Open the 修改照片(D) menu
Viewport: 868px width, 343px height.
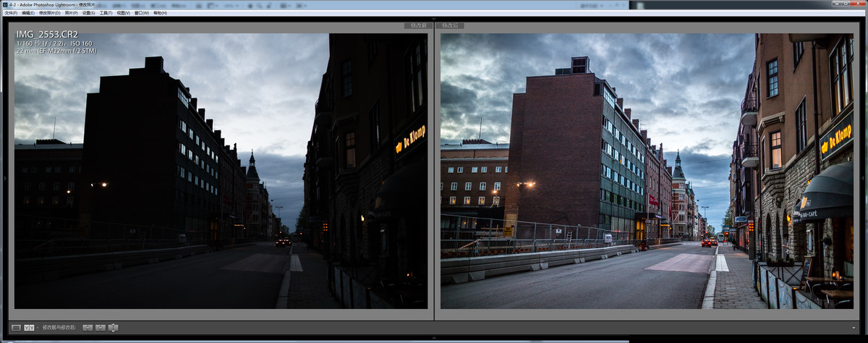[x=50, y=13]
